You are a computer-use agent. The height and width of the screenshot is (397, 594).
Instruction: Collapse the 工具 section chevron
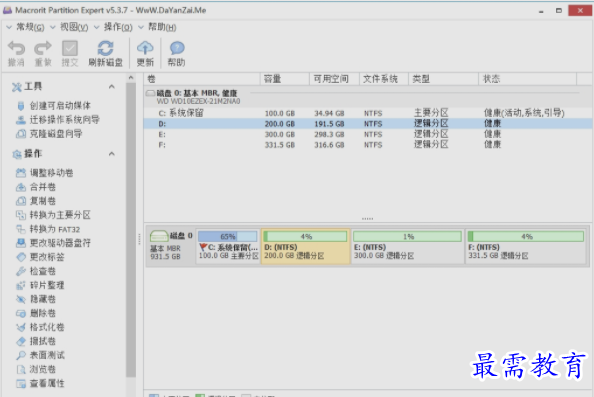click(x=112, y=87)
